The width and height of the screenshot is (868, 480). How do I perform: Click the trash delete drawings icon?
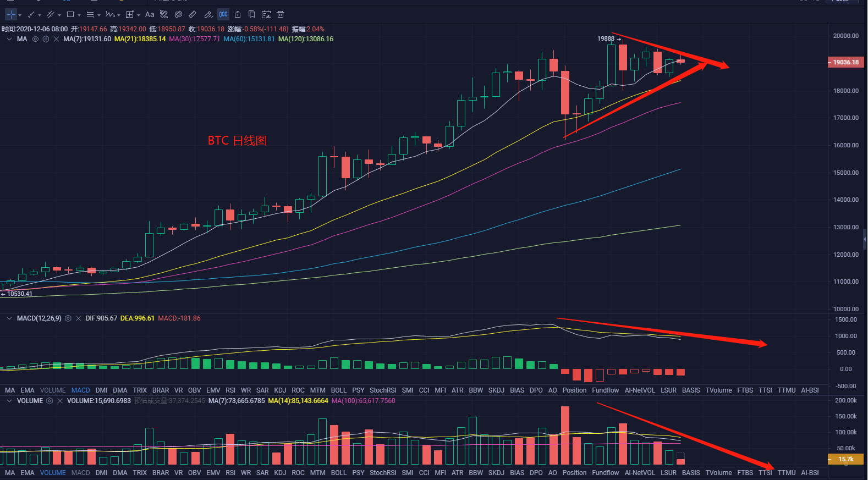(281, 14)
